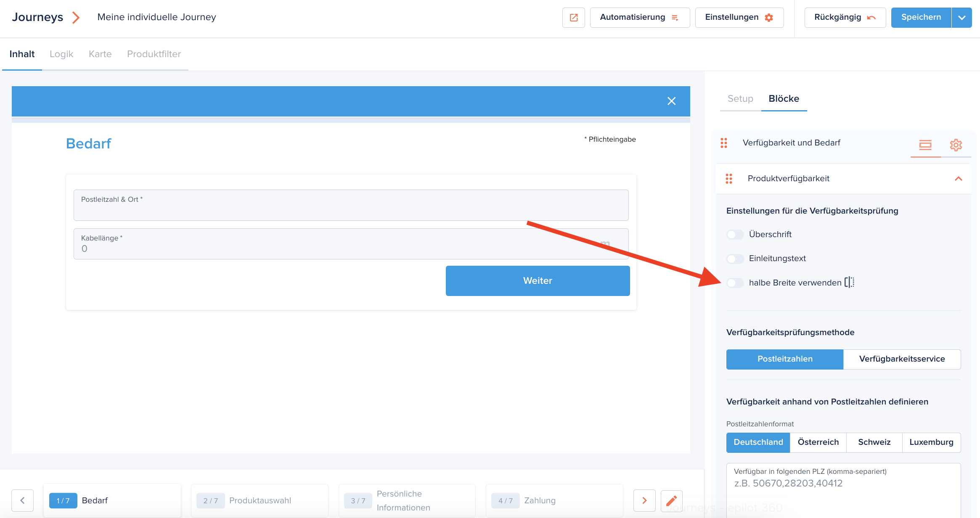Toggle the Einleitungstext switch
This screenshot has width=980, height=518.
[x=735, y=259]
